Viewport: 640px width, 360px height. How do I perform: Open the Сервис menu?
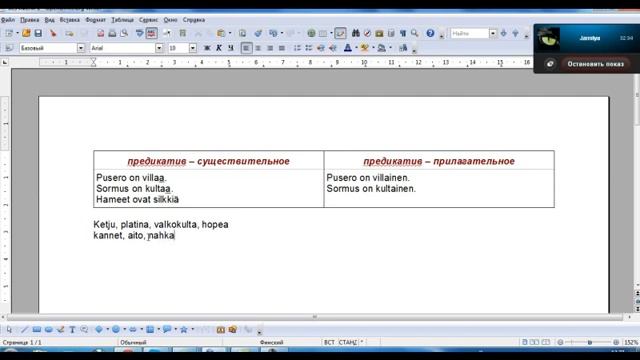click(148, 20)
